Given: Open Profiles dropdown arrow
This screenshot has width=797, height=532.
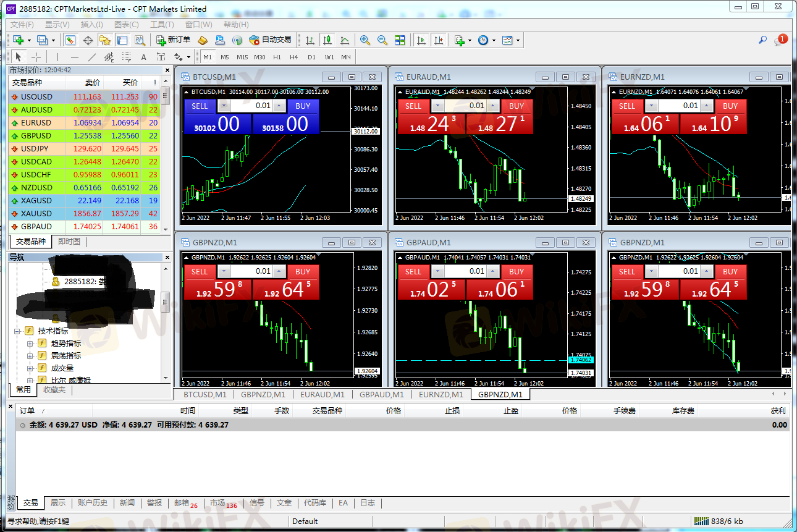Looking at the screenshot, I should pyautogui.click(x=53, y=40).
